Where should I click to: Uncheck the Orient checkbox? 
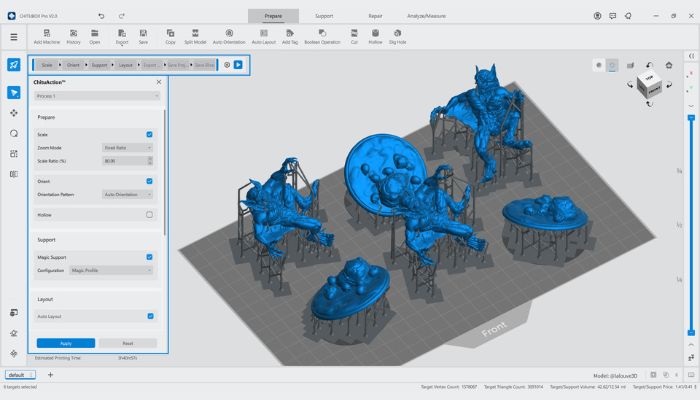click(x=150, y=181)
